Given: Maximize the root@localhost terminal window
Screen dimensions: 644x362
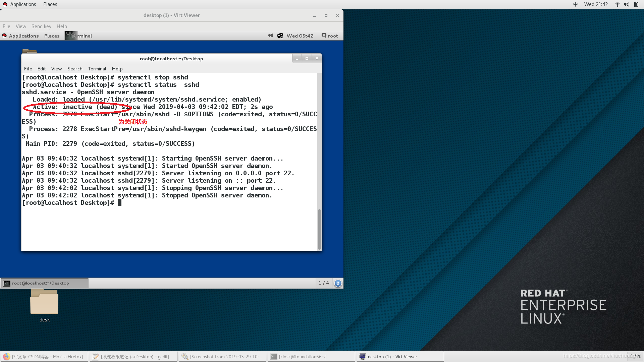Looking at the screenshot, I should (x=307, y=58).
